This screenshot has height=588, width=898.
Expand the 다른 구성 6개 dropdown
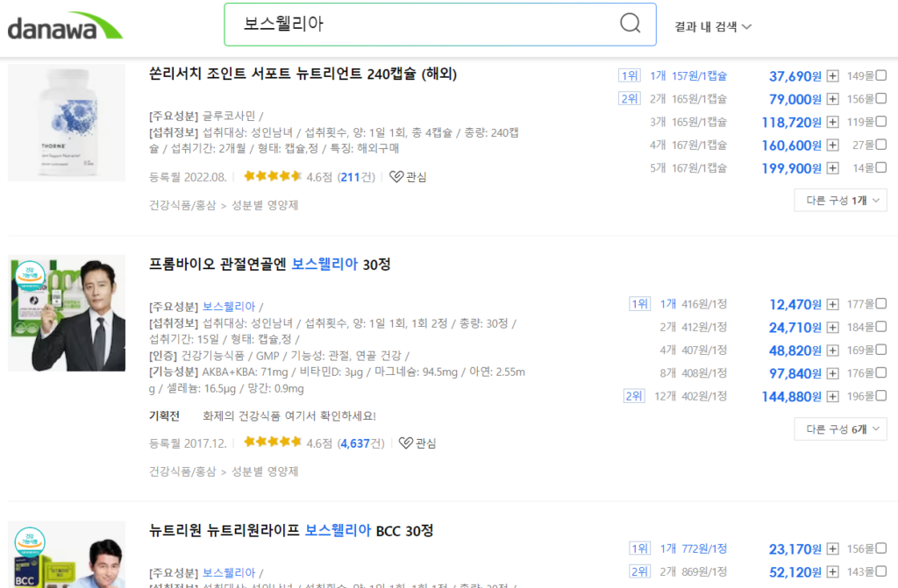click(841, 429)
